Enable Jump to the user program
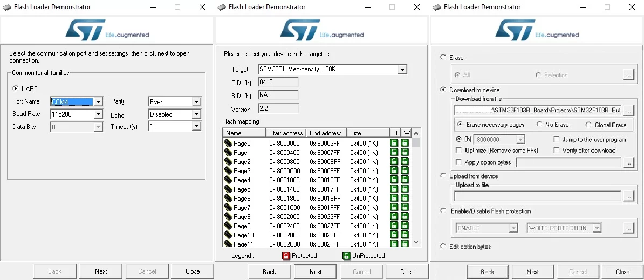Screen dimensions: 644x280 tap(557, 140)
